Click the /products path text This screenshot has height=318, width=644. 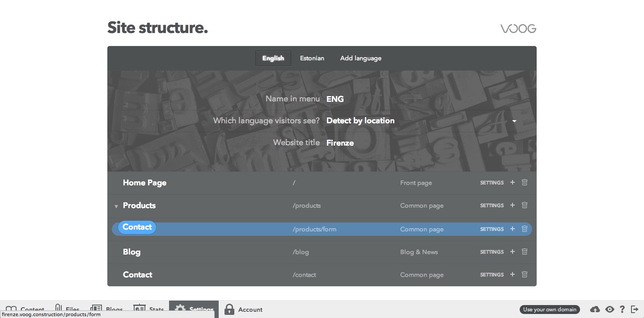[307, 206]
